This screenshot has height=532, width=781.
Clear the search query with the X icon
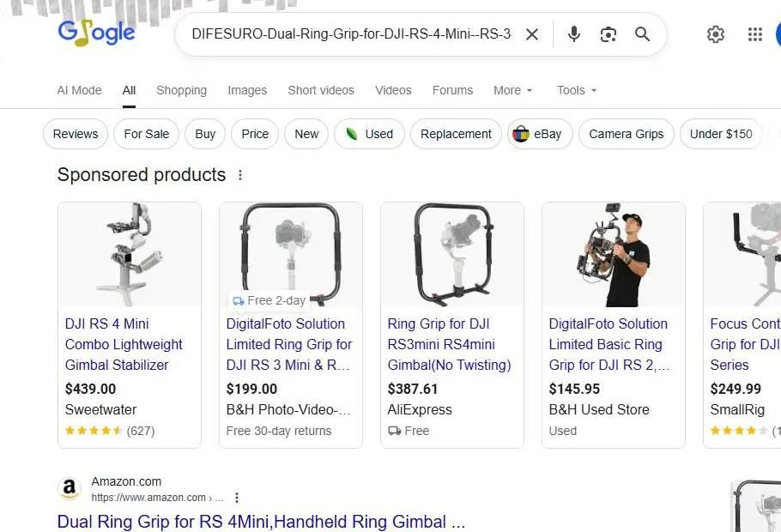[532, 33]
